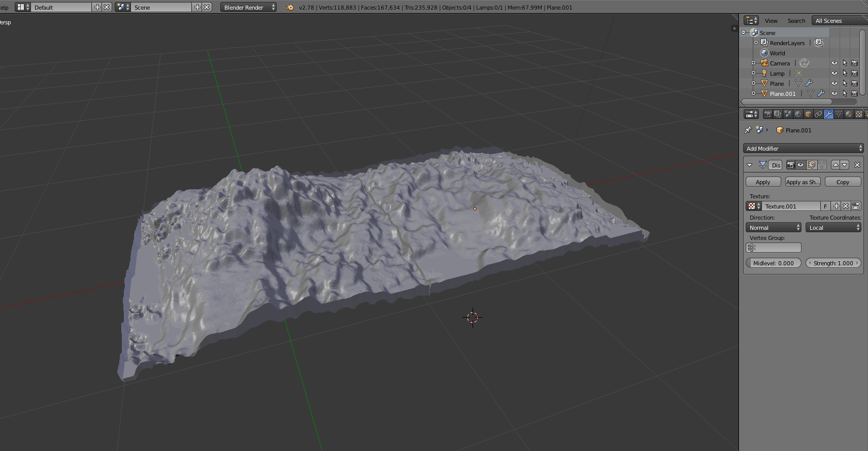Open Texture Coordinates dropdown set to Local
868x451 pixels.
coord(833,227)
